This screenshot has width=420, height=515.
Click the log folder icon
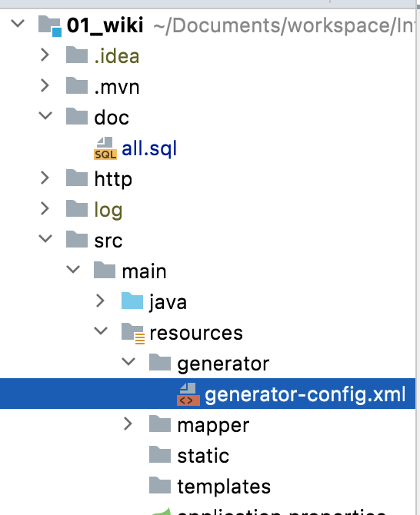click(77, 208)
